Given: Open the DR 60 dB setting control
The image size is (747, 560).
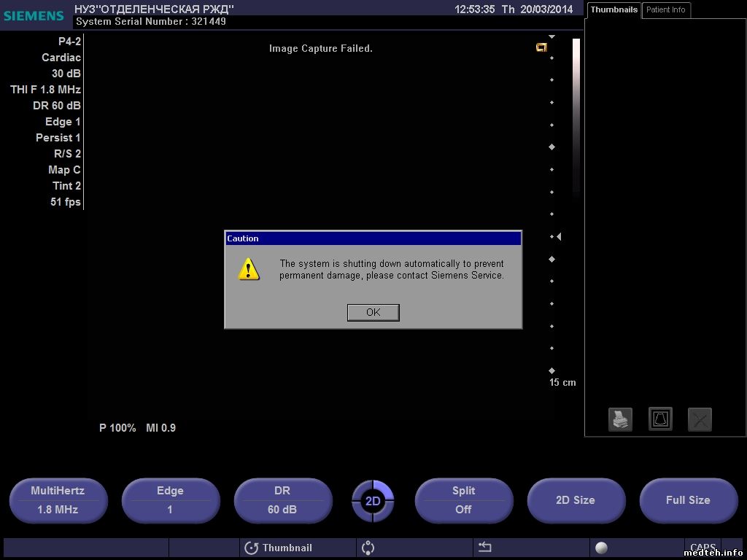Looking at the screenshot, I should coord(282,500).
